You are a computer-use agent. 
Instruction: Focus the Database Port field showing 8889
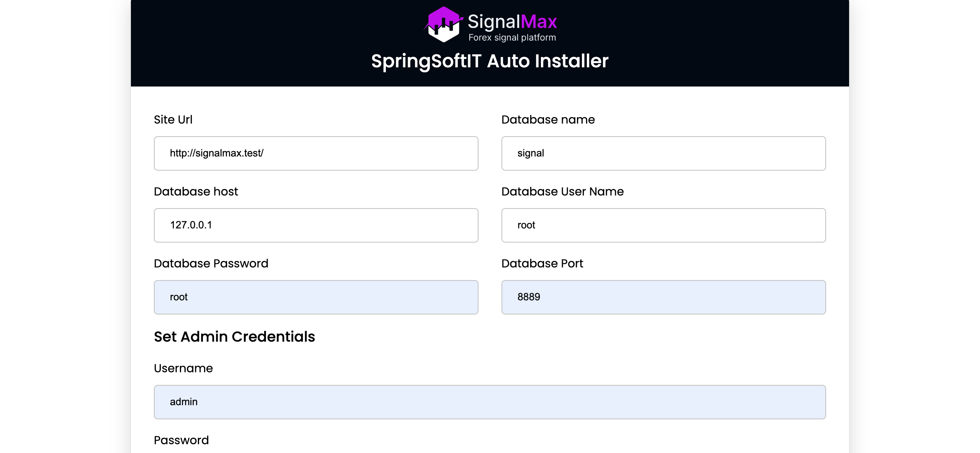(x=663, y=297)
